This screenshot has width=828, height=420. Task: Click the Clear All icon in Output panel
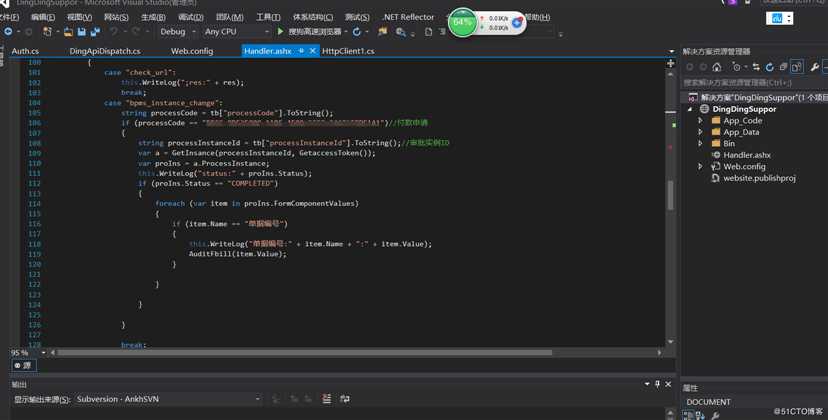[x=326, y=399]
